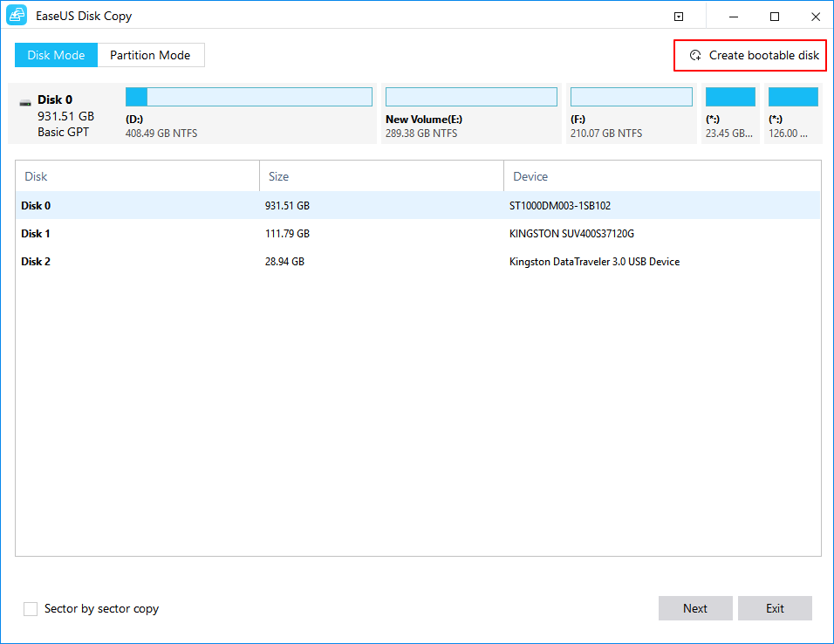Select the Disk 1 KINGSTON SSD row
834x644 pixels.
point(417,234)
